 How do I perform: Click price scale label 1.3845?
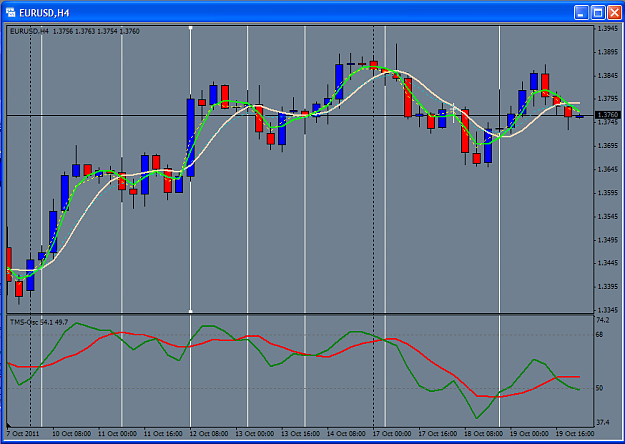pyautogui.click(x=607, y=76)
